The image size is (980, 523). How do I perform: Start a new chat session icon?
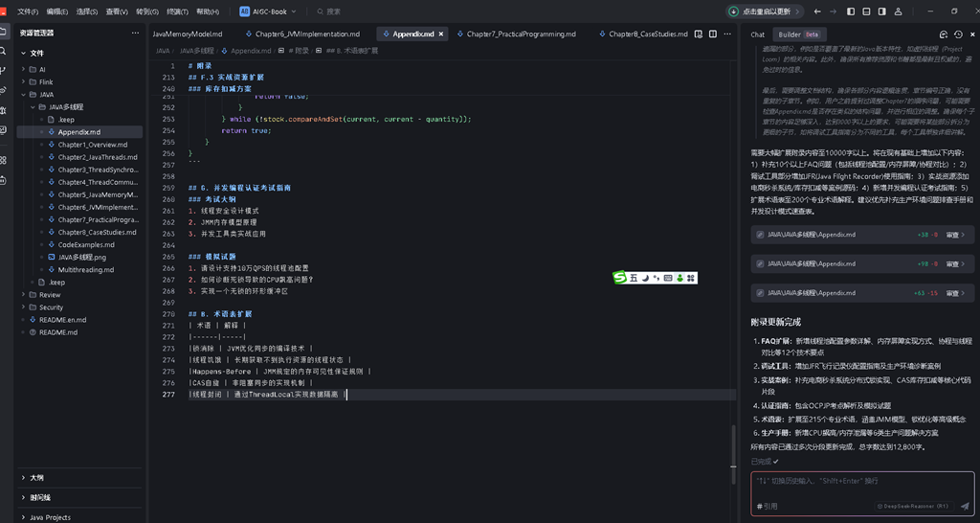pos(944,34)
